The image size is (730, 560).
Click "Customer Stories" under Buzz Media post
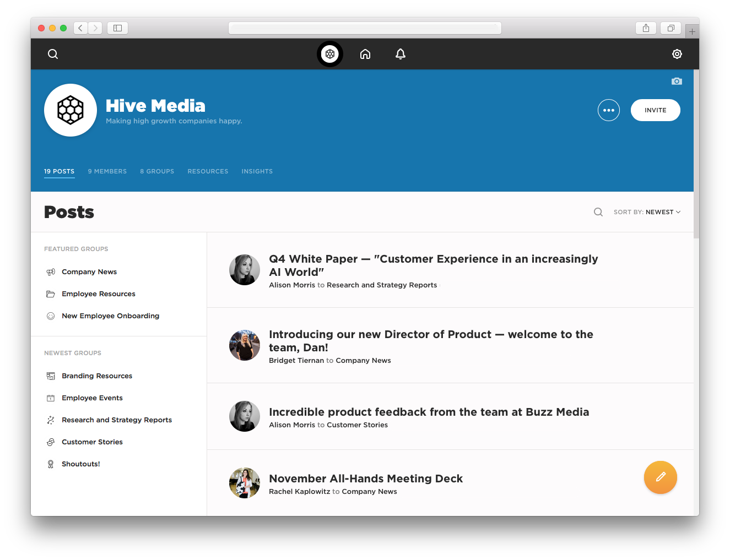pyautogui.click(x=358, y=425)
